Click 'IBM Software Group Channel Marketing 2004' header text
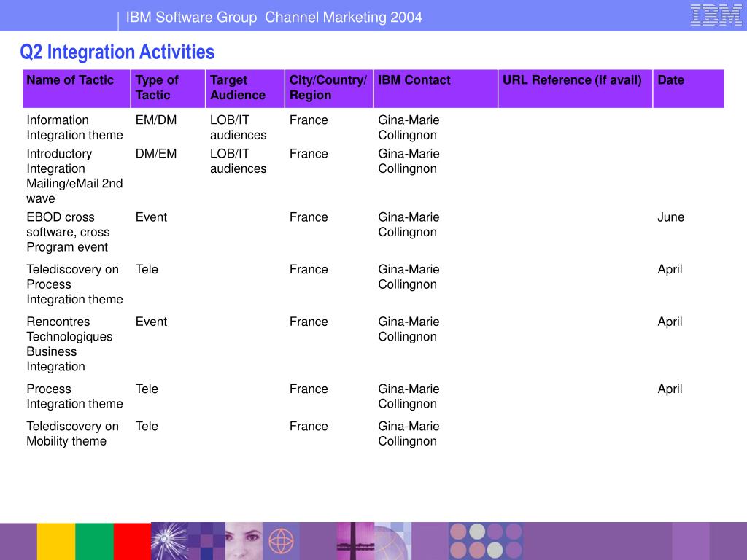 tap(274, 17)
